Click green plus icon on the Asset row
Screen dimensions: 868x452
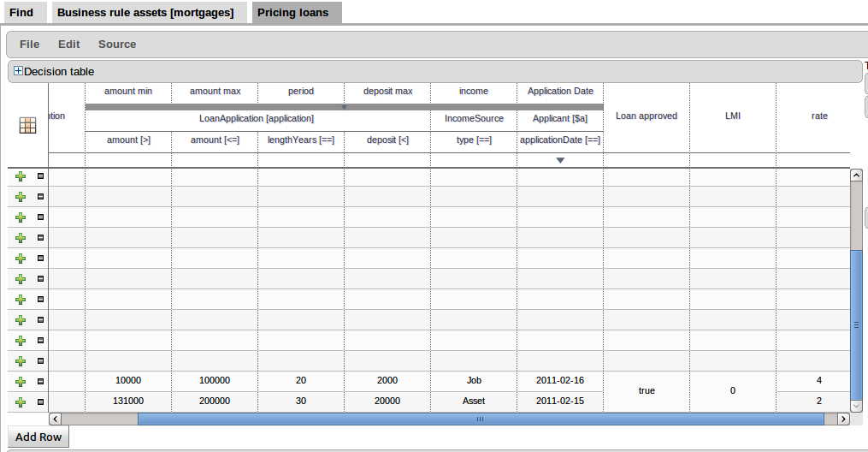pos(21,402)
